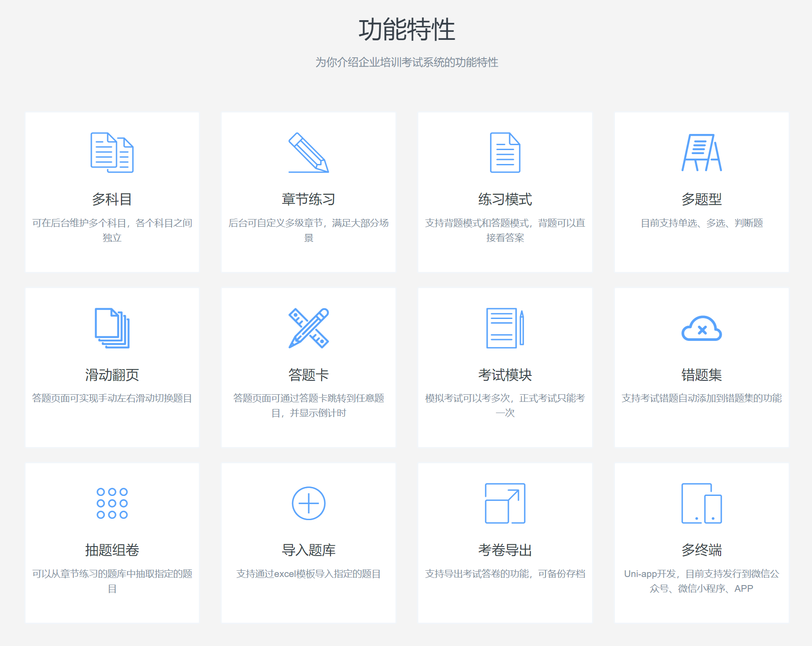Select the 多终端 heading
The image size is (812, 646).
(701, 550)
